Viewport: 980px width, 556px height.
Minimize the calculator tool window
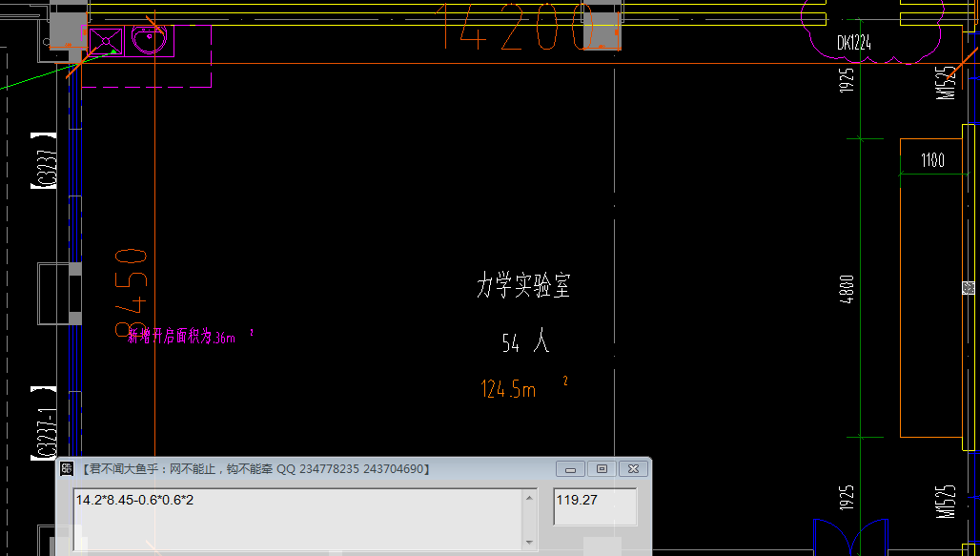pyautogui.click(x=570, y=469)
